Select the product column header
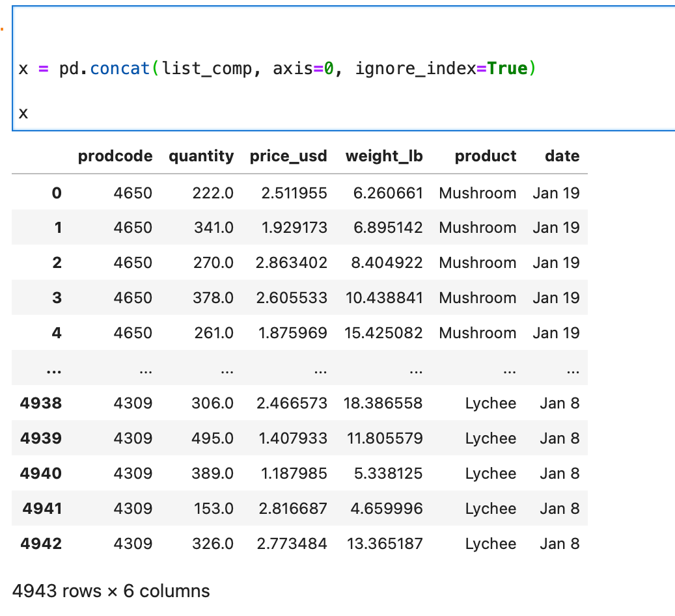 point(485,156)
